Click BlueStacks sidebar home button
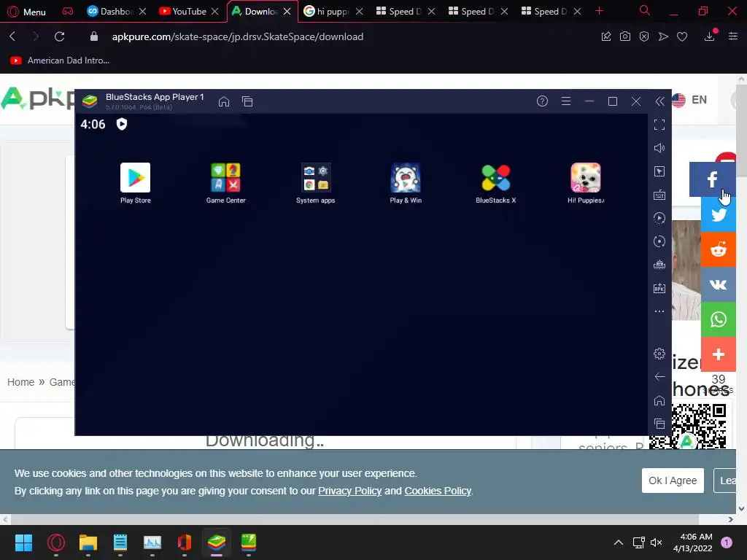Screen dimensions: 747x560 659,400
